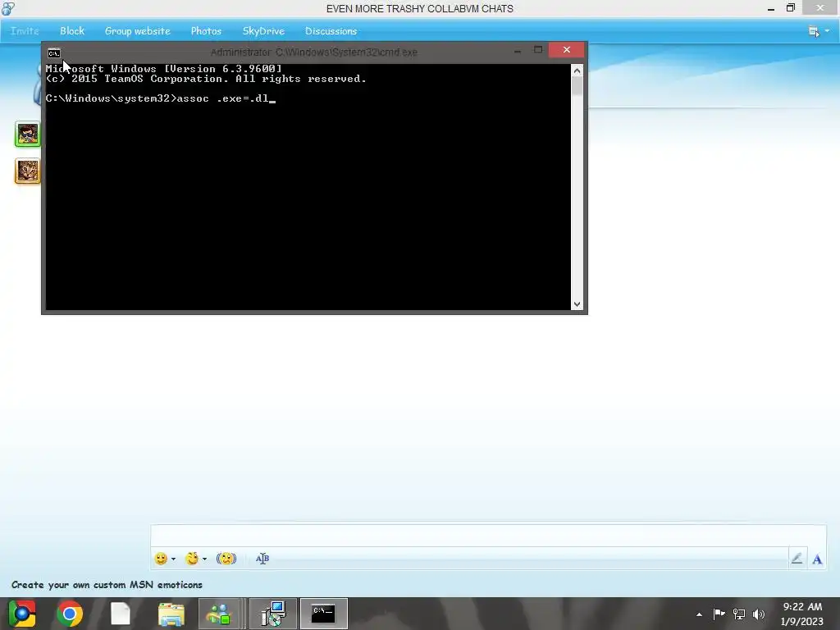Click the command prompt scroll up arrow

[x=577, y=71]
